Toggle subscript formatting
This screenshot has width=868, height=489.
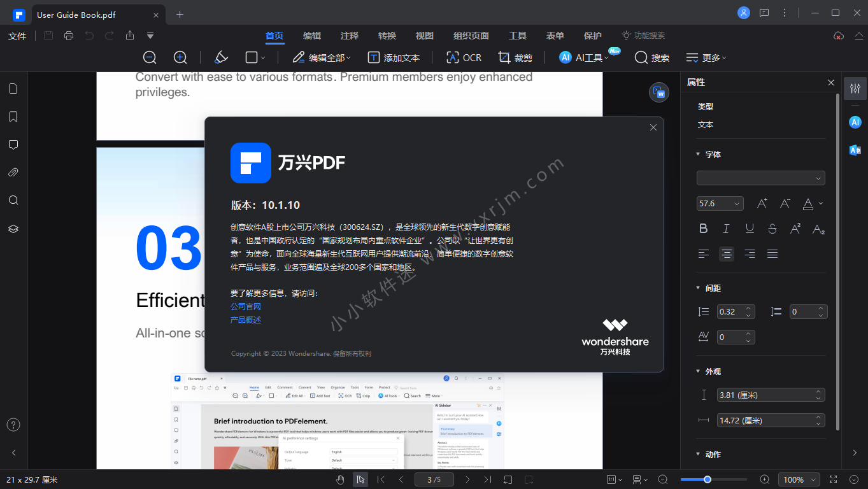click(819, 229)
